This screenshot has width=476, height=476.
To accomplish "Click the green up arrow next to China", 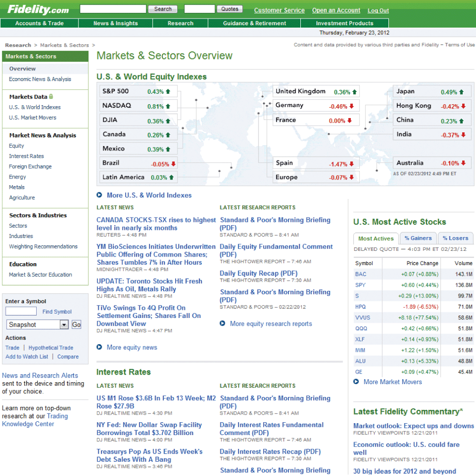I will [x=461, y=121].
